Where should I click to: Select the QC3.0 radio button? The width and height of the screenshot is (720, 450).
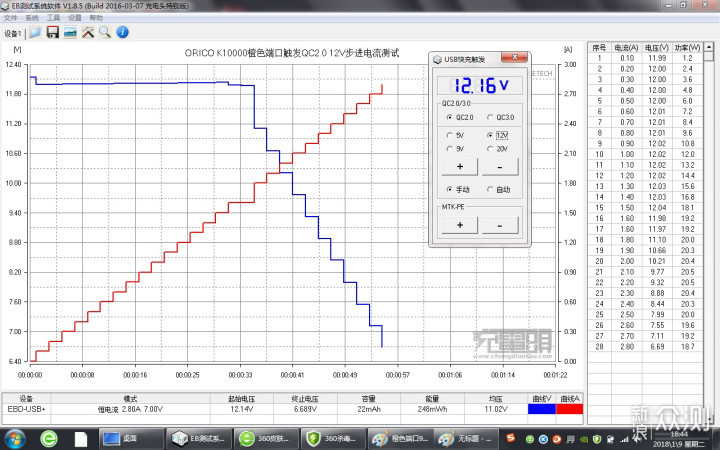492,117
